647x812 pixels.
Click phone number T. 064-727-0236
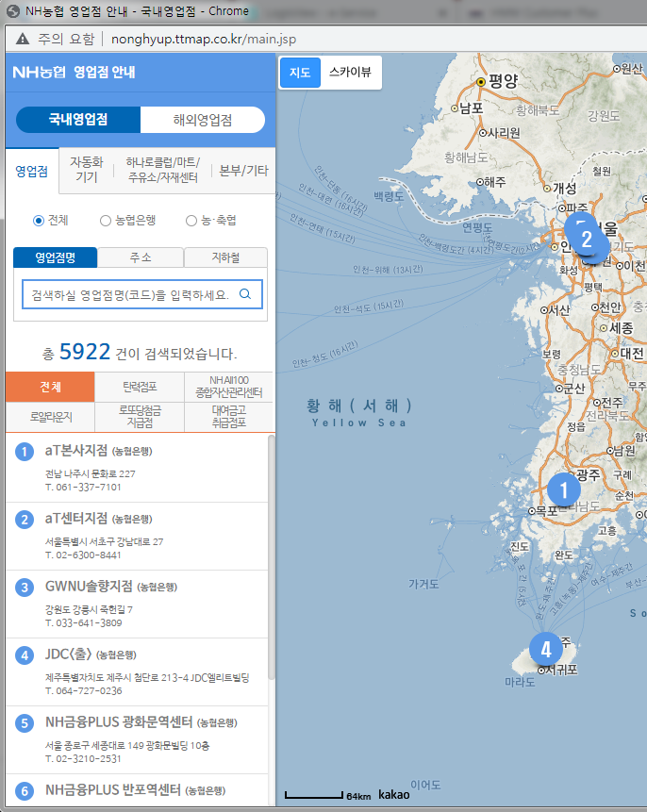83,691
